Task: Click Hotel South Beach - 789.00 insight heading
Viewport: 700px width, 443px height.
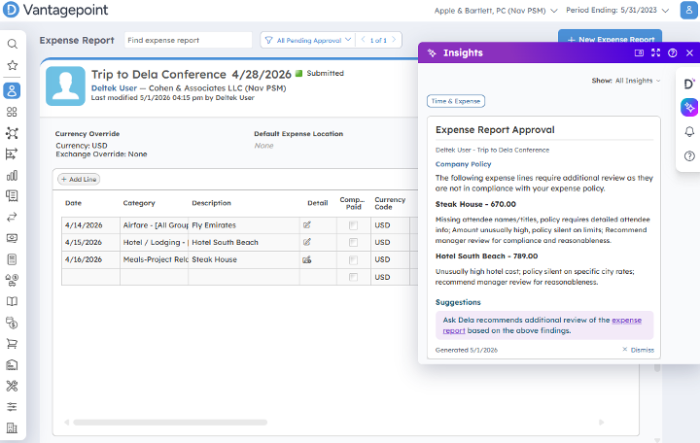Action: pos(487,256)
